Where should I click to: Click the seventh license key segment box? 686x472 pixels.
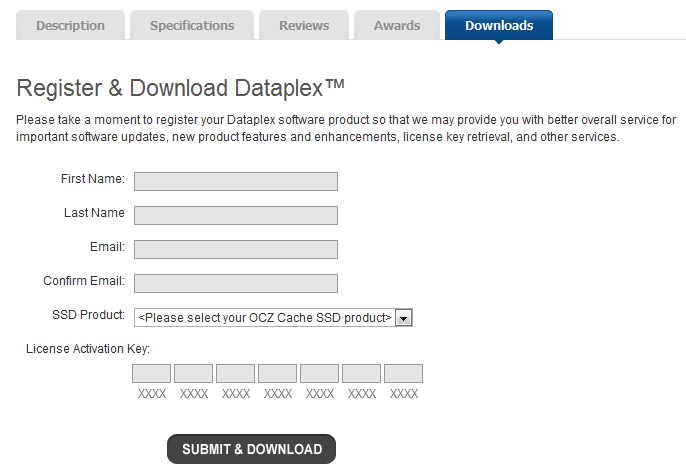click(403, 374)
